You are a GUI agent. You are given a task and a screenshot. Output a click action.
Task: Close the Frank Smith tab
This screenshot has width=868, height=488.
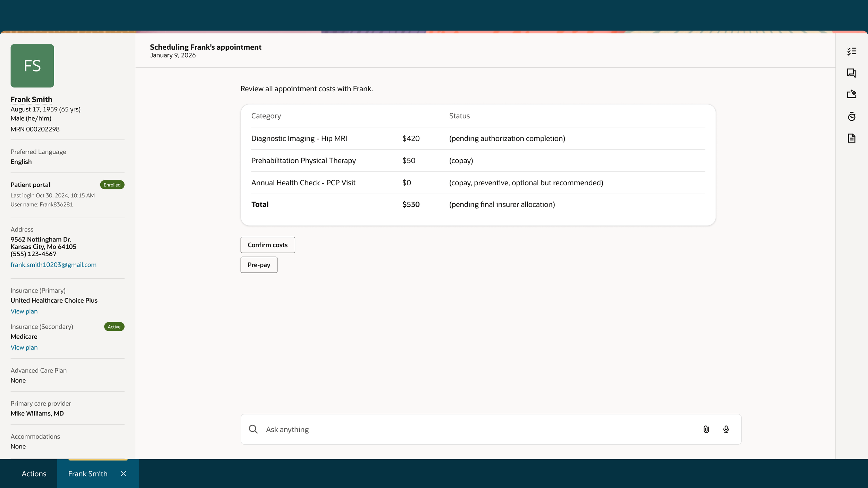pyautogui.click(x=123, y=474)
